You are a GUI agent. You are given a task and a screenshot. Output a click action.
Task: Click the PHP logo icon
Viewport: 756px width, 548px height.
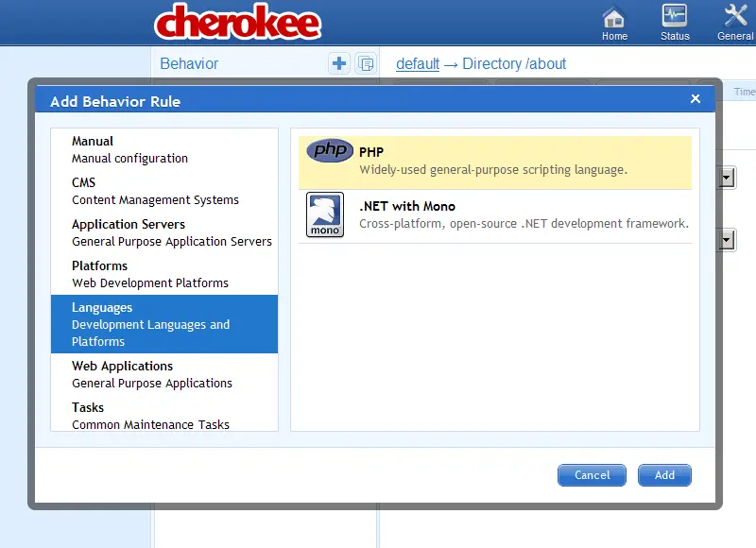330,150
